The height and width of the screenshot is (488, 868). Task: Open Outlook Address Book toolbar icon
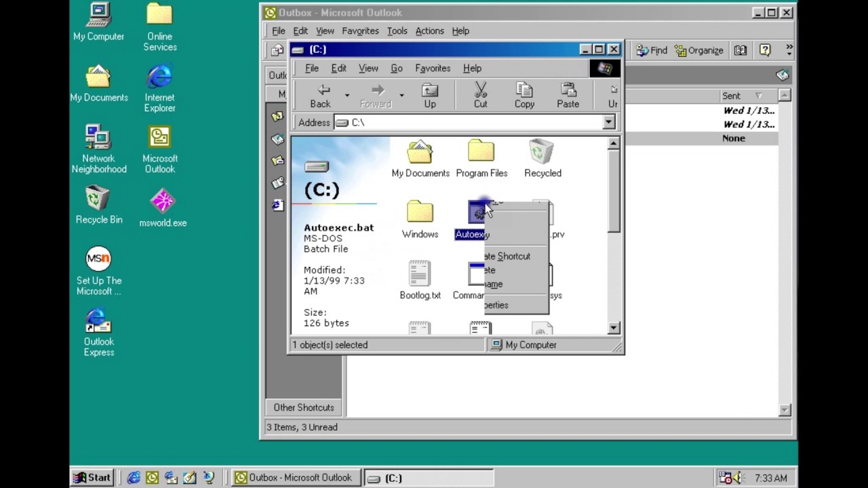741,50
